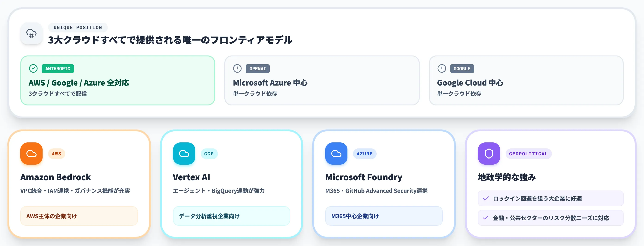Click the GCP teal pill label

pos(209,154)
